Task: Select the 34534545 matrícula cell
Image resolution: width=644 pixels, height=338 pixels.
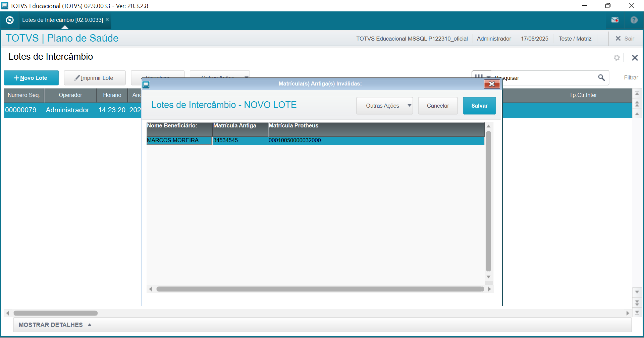Action: click(x=240, y=140)
